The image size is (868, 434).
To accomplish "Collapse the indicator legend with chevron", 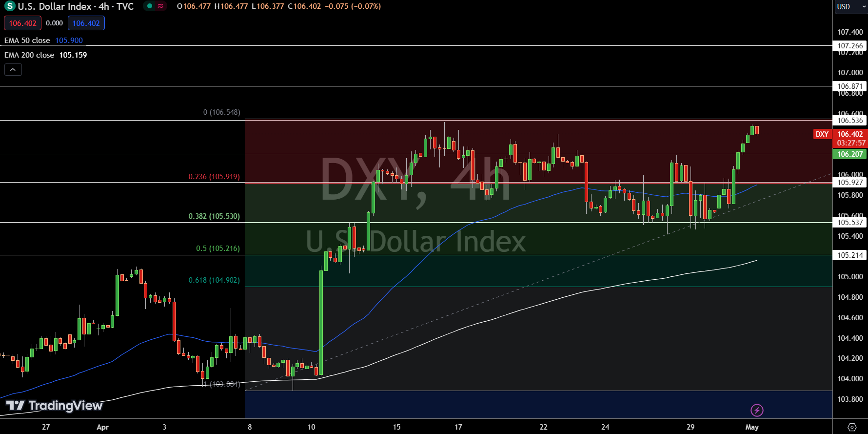I will click(x=13, y=70).
